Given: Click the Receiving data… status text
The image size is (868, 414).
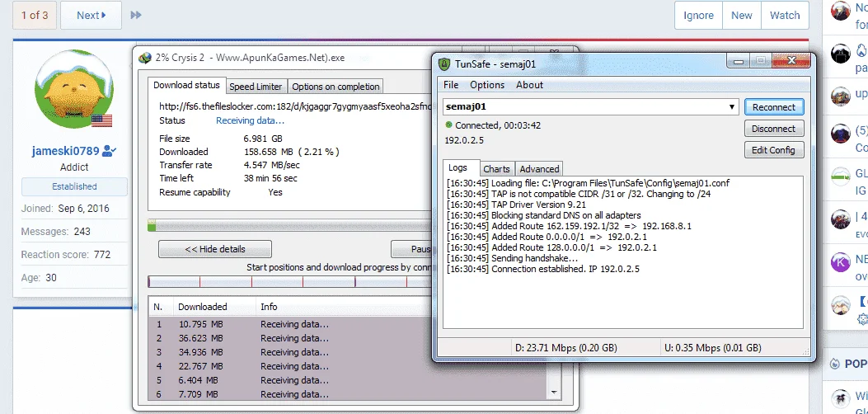Looking at the screenshot, I should pos(251,120).
